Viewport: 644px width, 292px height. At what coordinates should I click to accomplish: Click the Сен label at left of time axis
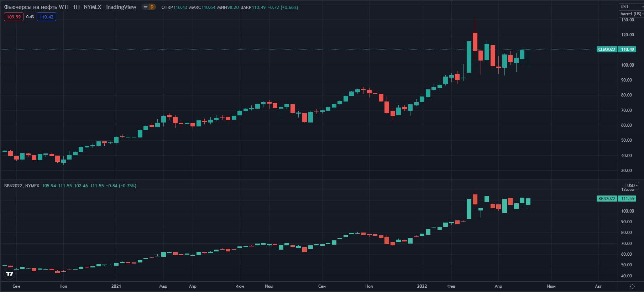coord(16,286)
